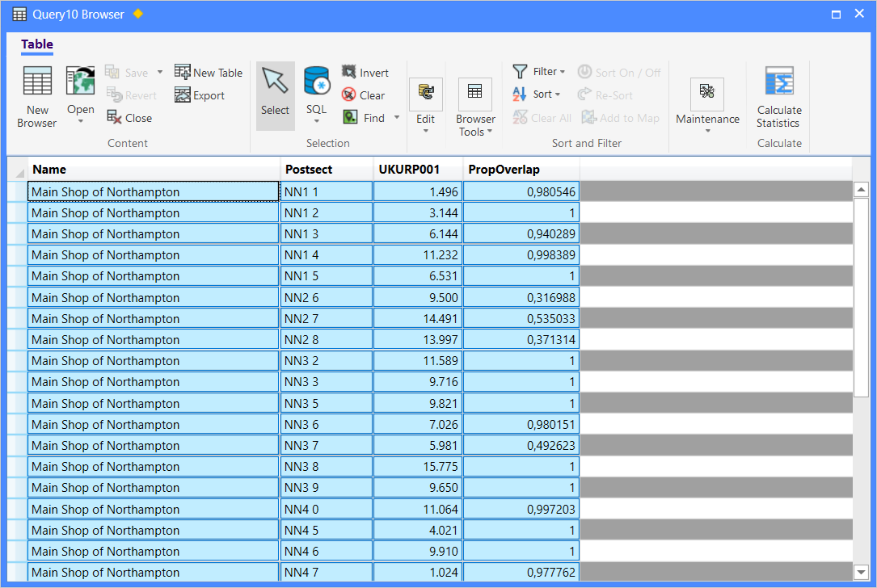
Task: Click the Filter funnel icon
Action: (x=521, y=72)
